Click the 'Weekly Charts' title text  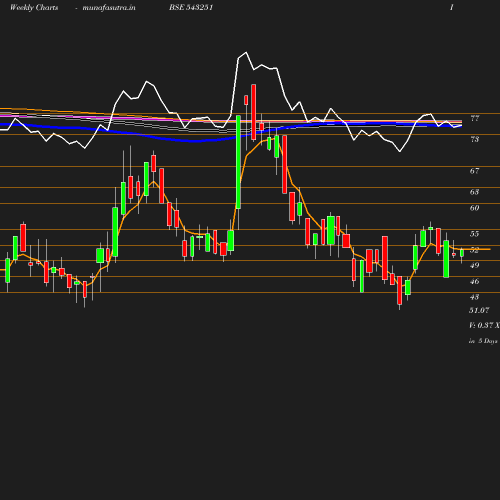[34, 7]
